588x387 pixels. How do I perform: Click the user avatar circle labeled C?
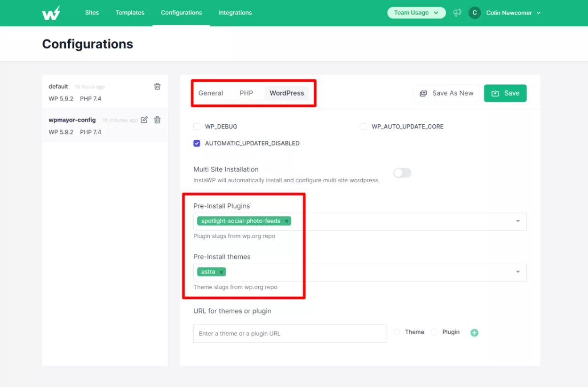475,13
